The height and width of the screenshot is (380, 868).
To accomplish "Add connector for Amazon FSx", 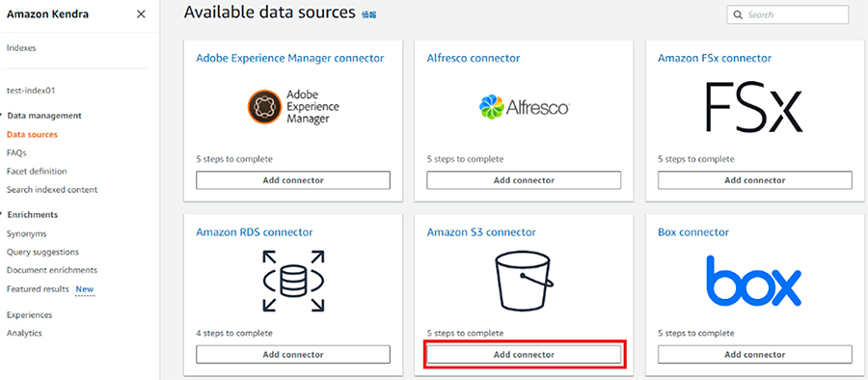I will pyautogui.click(x=754, y=180).
